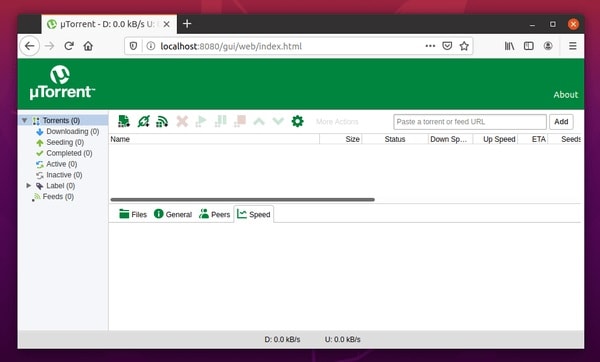Open a new browser tab

coord(187,24)
